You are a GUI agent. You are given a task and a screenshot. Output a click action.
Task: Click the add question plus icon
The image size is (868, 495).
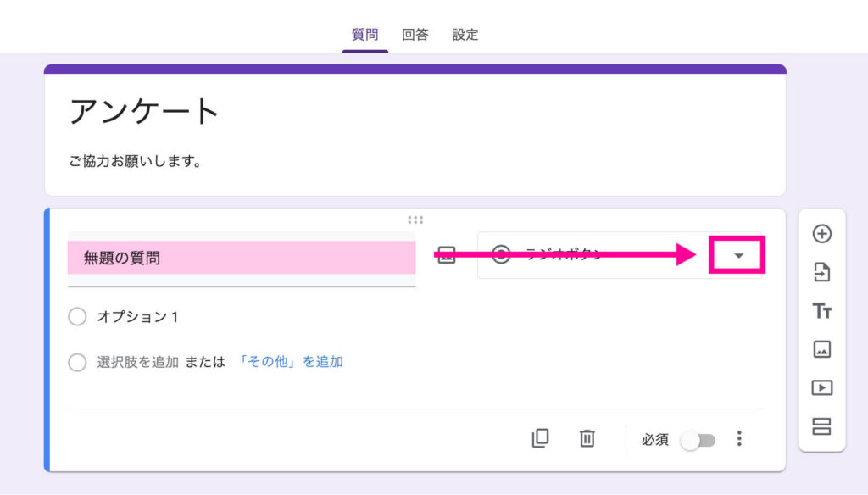point(821,234)
